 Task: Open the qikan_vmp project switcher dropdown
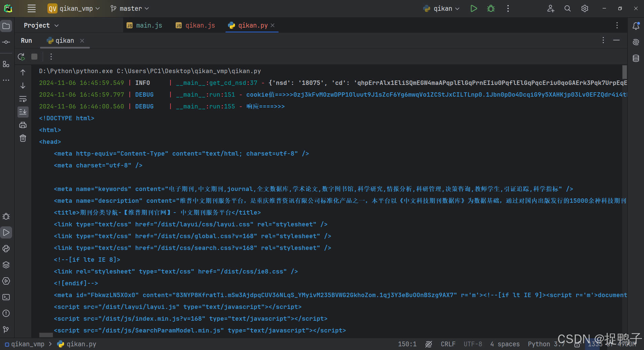click(74, 8)
